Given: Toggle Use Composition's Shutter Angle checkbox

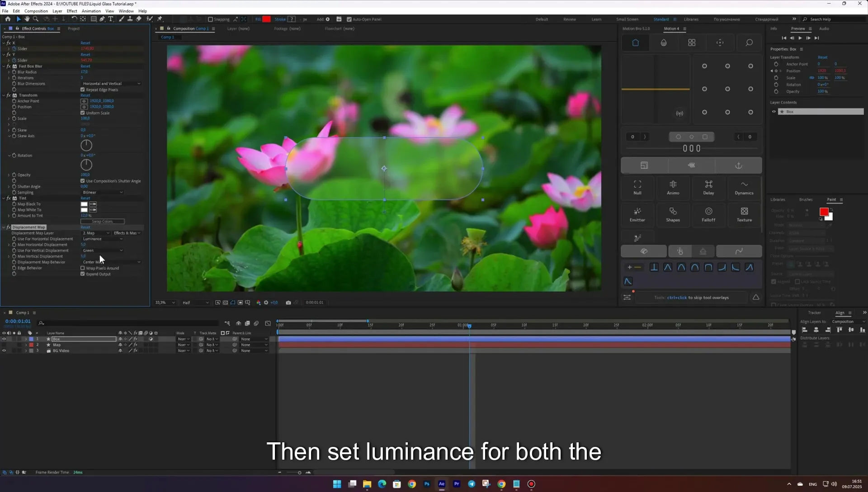Looking at the screenshot, I should point(83,181).
